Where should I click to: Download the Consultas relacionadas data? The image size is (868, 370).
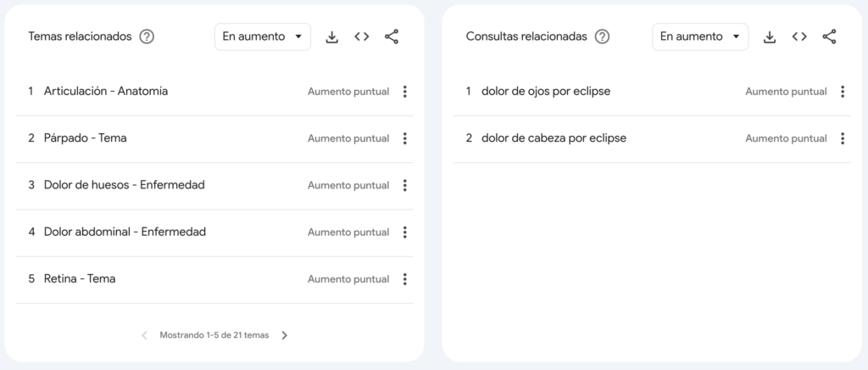coord(770,36)
